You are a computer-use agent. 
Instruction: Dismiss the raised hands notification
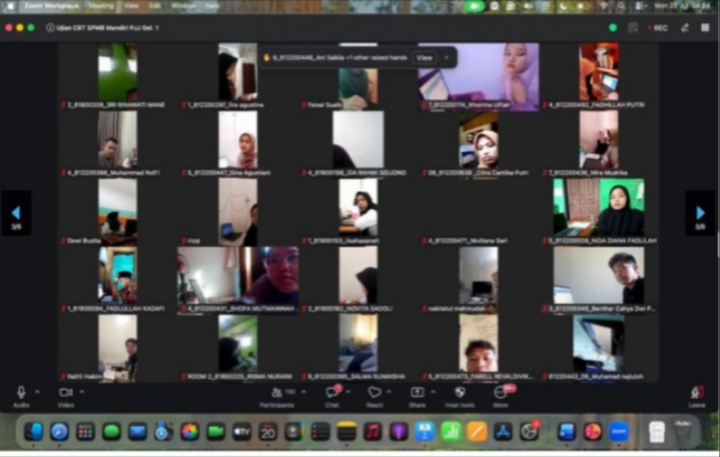(x=446, y=58)
